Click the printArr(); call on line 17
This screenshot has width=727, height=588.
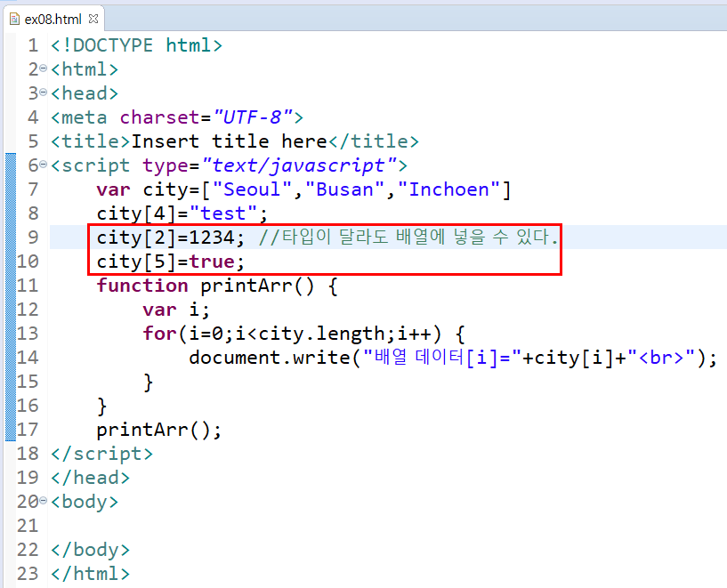coord(159,430)
